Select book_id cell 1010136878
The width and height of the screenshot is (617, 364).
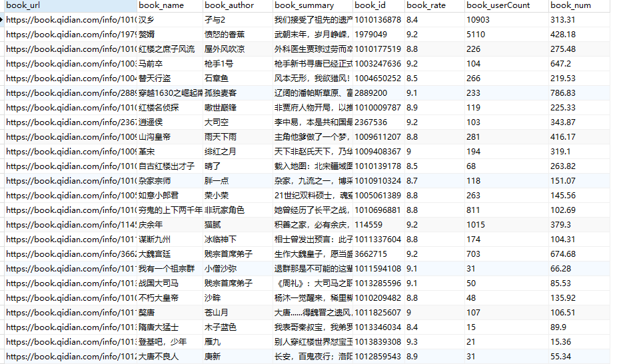click(378, 20)
